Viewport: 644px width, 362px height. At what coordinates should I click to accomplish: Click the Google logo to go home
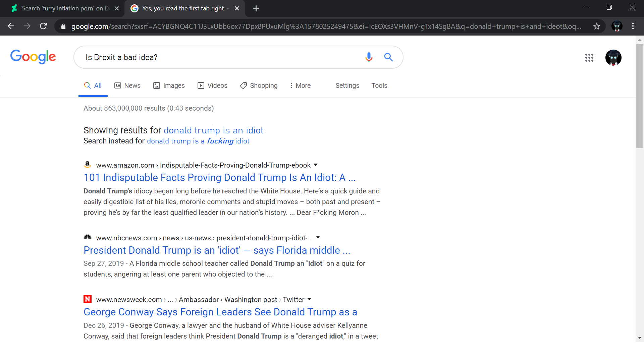click(33, 57)
